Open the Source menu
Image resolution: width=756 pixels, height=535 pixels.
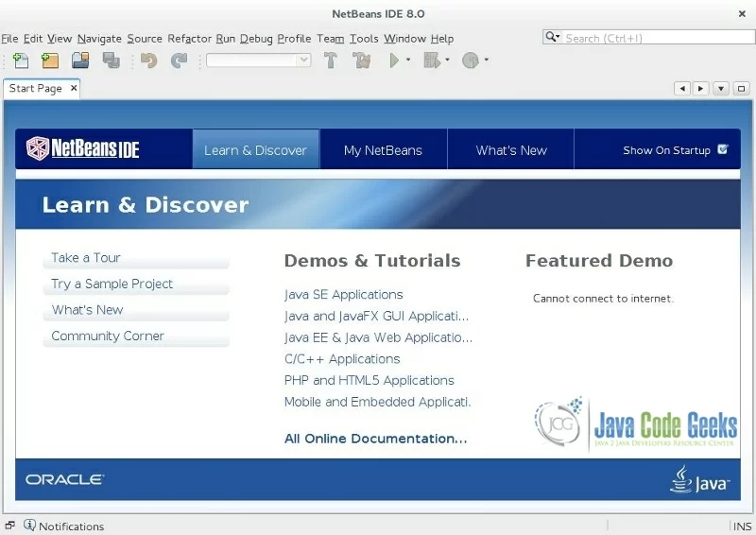tap(145, 39)
